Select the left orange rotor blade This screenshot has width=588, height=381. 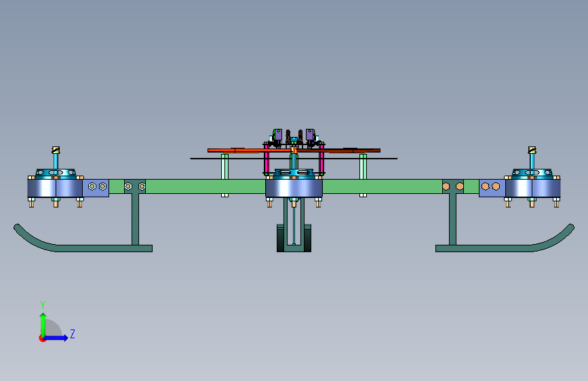250,151
